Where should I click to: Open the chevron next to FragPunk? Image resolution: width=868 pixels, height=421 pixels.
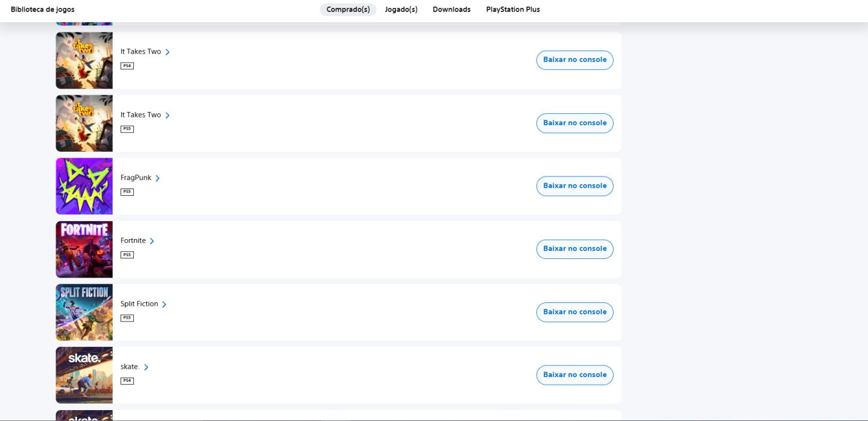[158, 178]
